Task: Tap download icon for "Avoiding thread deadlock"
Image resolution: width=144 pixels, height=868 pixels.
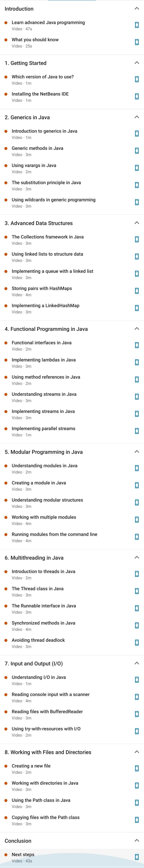Action: pos(137,643)
